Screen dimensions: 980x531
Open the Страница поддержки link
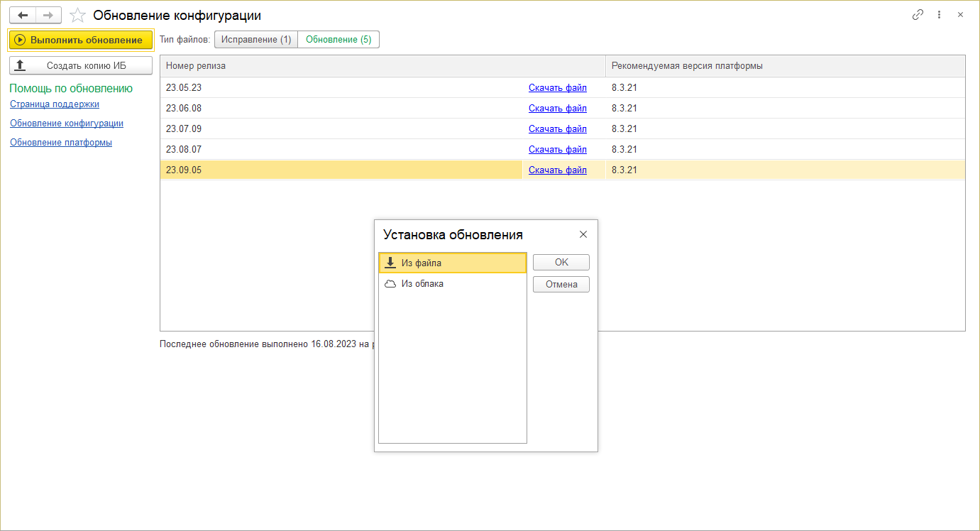tap(55, 104)
